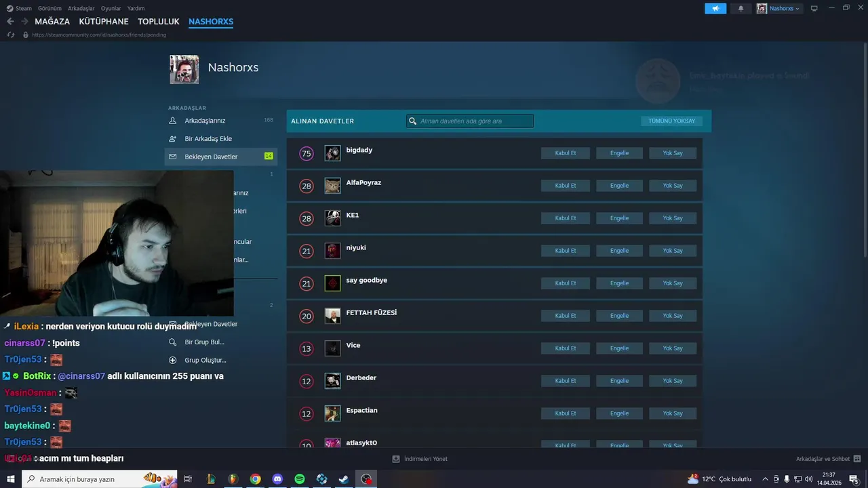Open AlfaPoyraz's avatar
This screenshot has width=868, height=488.
332,186
